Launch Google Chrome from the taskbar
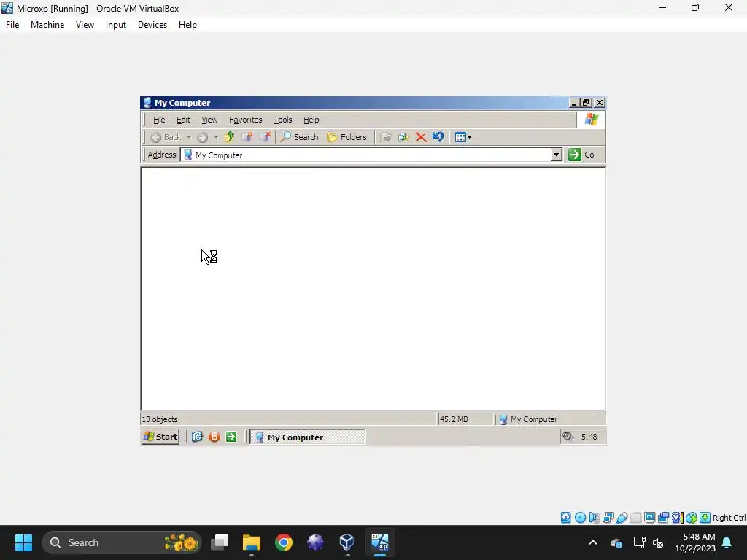Screen dimensions: 747x560 pos(284,542)
